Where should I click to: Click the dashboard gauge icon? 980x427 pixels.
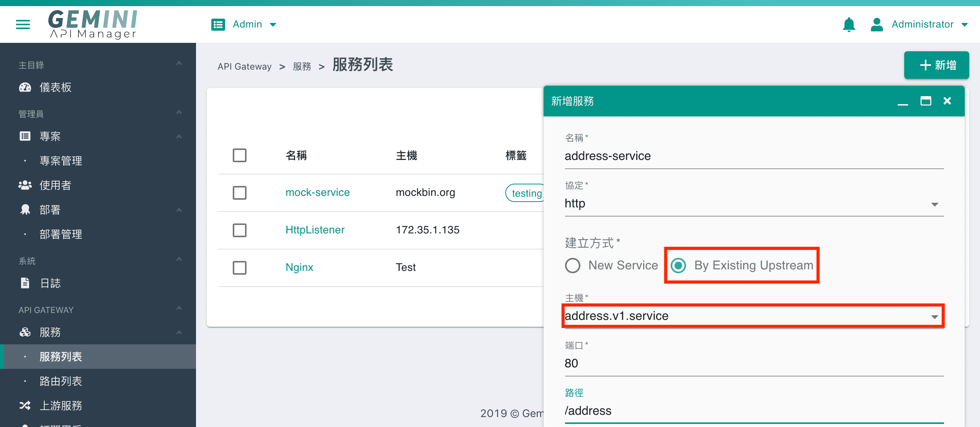coord(25,87)
